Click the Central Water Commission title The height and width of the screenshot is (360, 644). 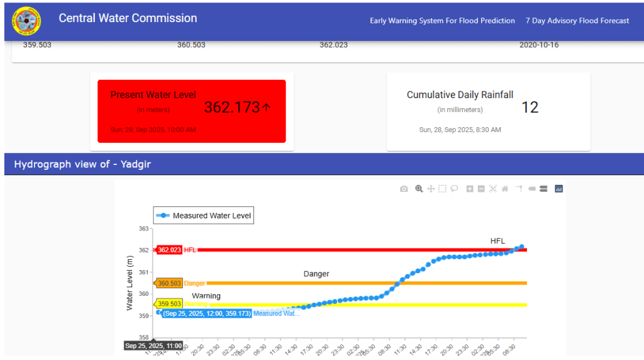pos(128,18)
